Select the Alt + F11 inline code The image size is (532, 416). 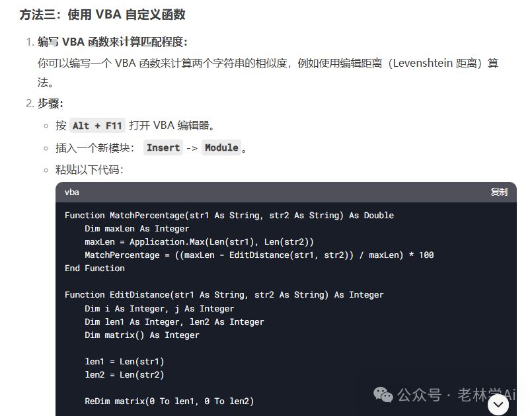click(97, 126)
